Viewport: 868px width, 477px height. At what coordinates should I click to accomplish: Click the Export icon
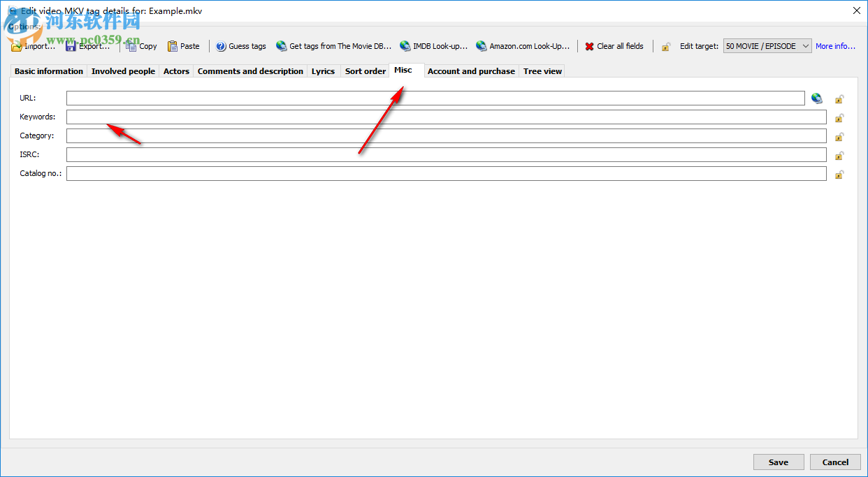[71, 45]
